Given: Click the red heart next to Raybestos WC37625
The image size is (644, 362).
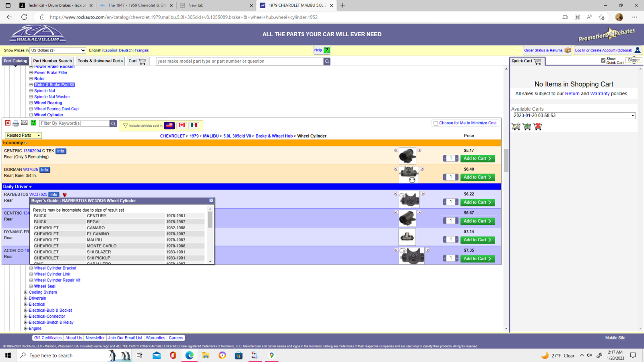Looking at the screenshot, I should tap(64, 195).
